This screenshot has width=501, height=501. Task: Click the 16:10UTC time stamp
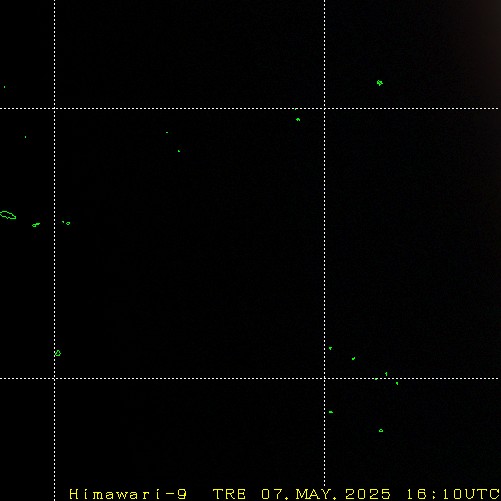tap(453, 494)
